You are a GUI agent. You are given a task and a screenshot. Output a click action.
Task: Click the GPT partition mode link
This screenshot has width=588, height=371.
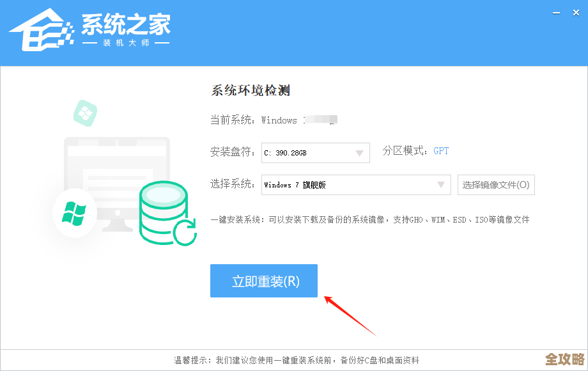[x=440, y=151]
